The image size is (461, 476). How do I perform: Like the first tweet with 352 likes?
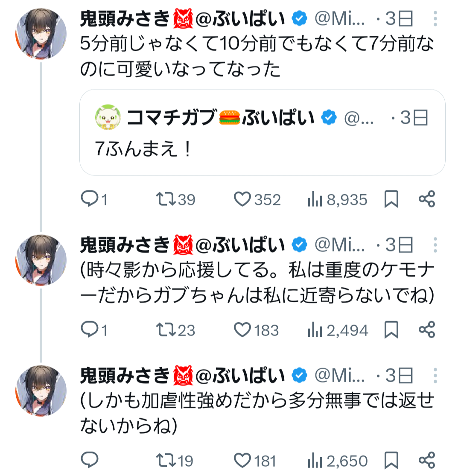pos(243,199)
